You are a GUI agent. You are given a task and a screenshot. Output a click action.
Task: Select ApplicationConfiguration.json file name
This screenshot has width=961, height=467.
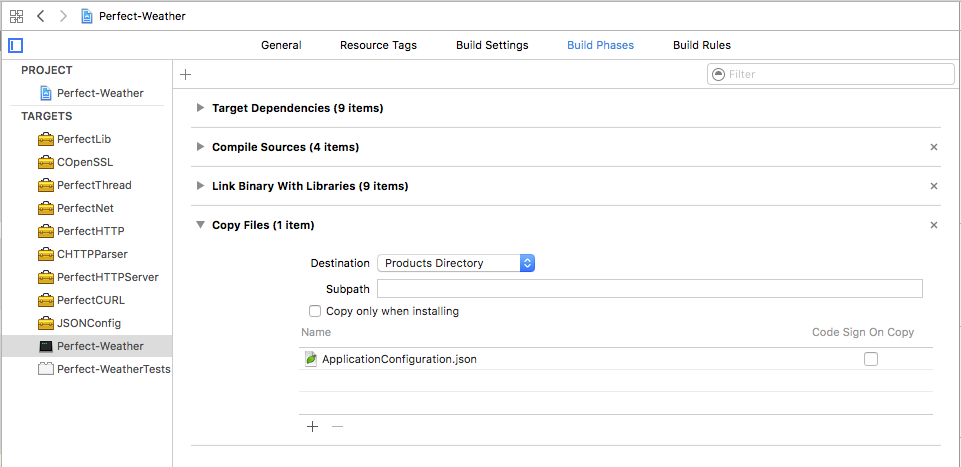pyautogui.click(x=400, y=359)
